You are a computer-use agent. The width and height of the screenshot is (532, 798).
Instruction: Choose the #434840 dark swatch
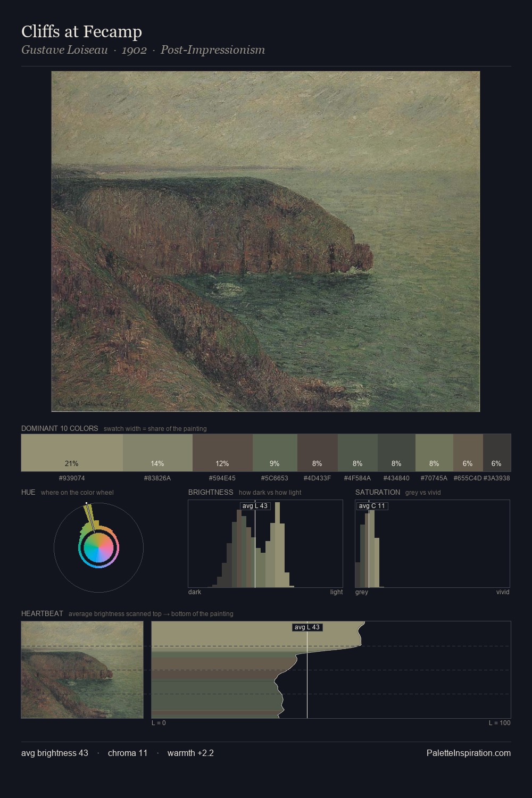396,453
